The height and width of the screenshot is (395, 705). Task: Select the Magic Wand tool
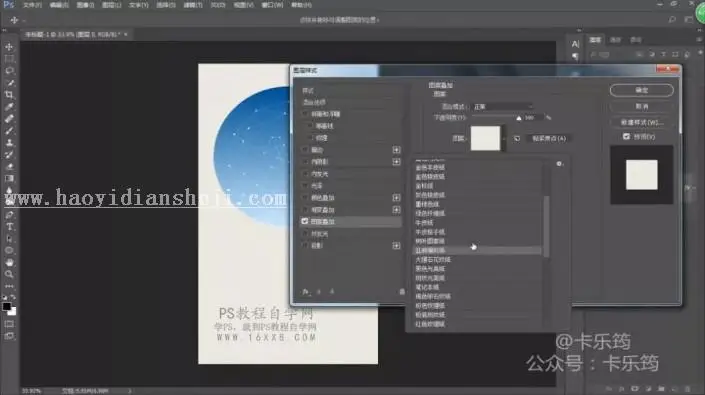9,83
